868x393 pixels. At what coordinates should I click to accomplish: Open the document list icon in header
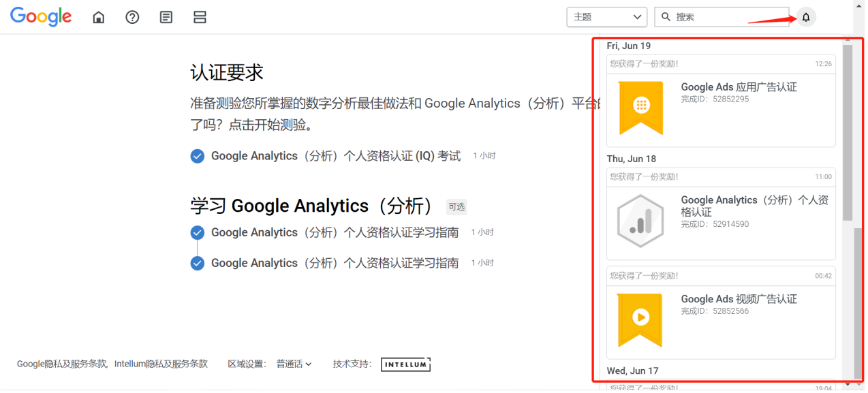(166, 17)
